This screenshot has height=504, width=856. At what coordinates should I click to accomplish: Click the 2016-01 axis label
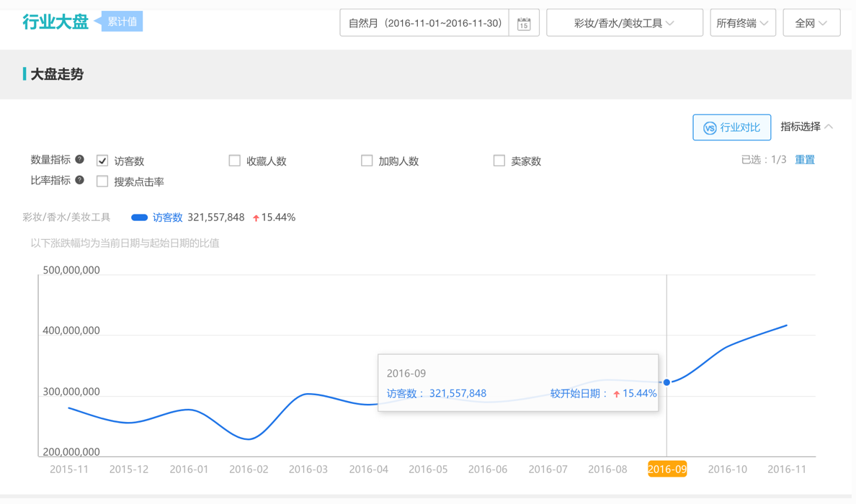[189, 469]
